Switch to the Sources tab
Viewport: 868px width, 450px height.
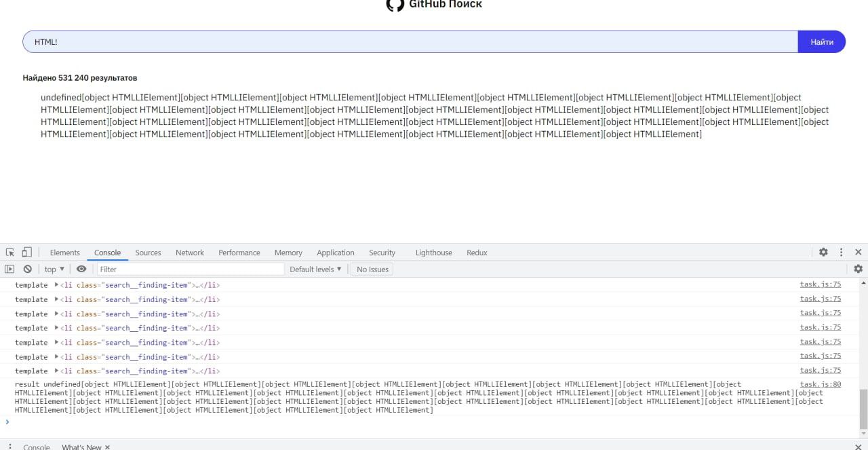[148, 252]
